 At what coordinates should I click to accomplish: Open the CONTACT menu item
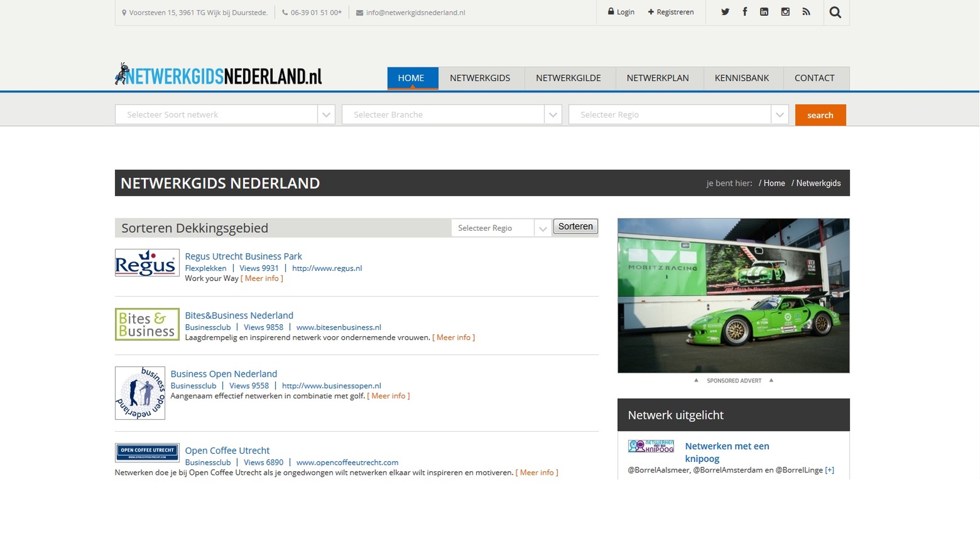(x=814, y=78)
